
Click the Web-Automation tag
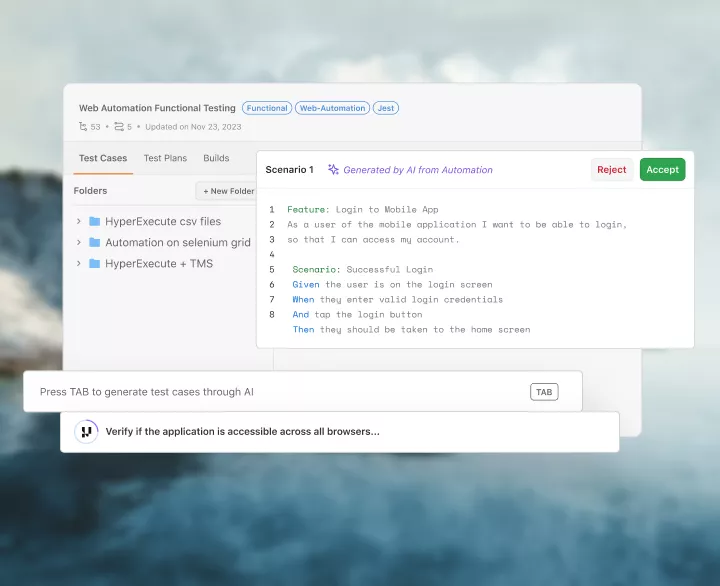tap(332, 108)
